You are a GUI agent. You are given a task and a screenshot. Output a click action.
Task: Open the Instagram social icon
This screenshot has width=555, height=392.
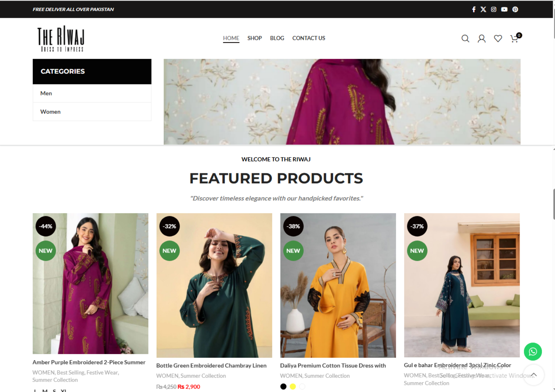tap(493, 9)
